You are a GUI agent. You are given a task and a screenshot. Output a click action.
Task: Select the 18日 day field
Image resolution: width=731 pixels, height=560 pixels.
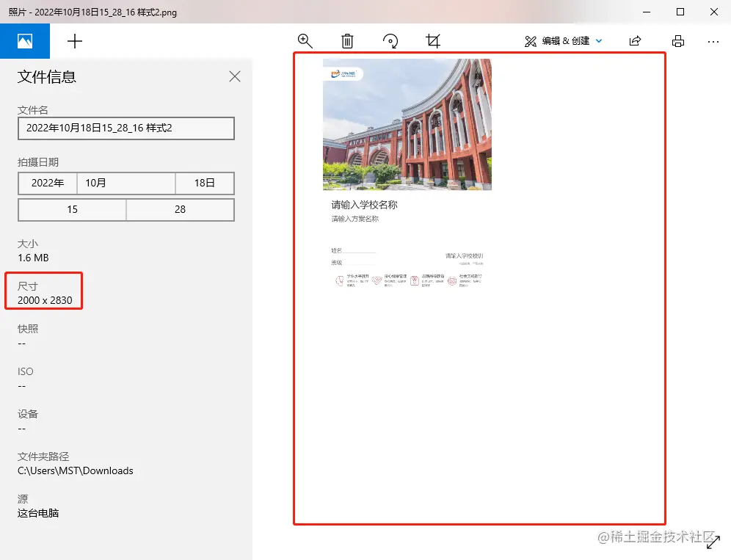click(x=205, y=183)
